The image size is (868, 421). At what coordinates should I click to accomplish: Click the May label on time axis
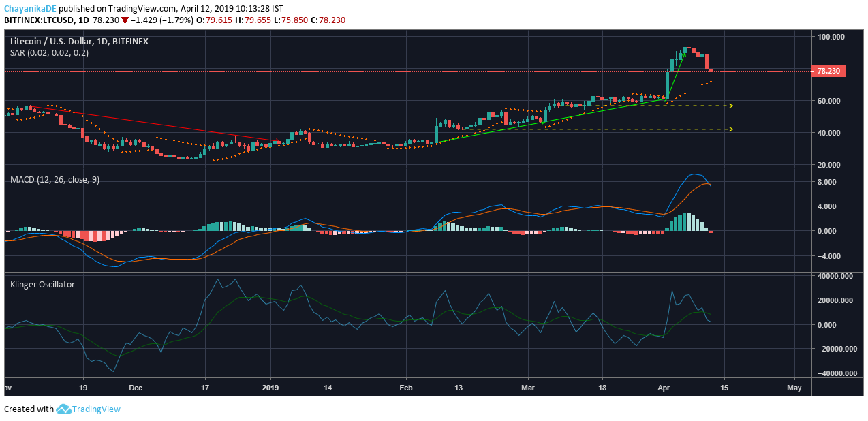(794, 388)
